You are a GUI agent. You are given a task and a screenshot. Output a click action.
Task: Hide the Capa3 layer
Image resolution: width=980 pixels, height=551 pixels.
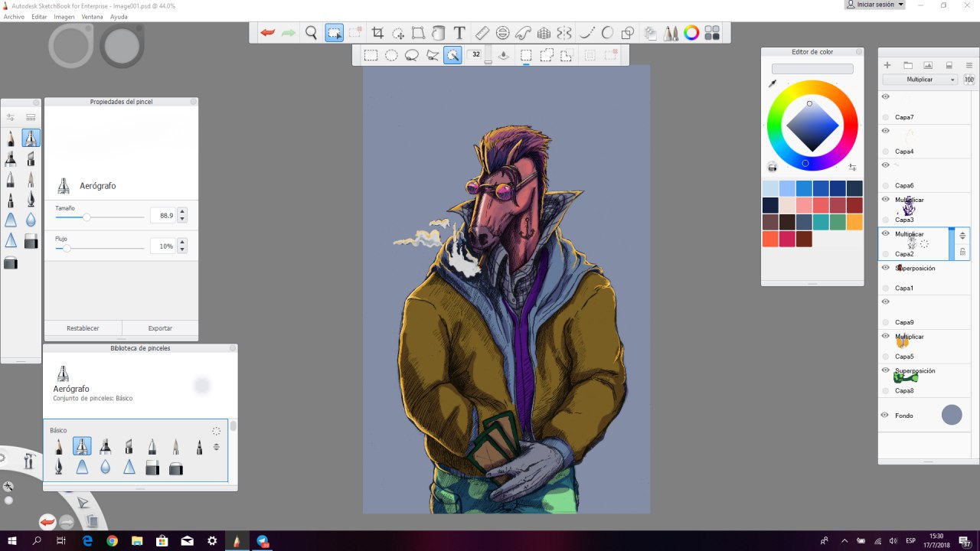point(885,199)
